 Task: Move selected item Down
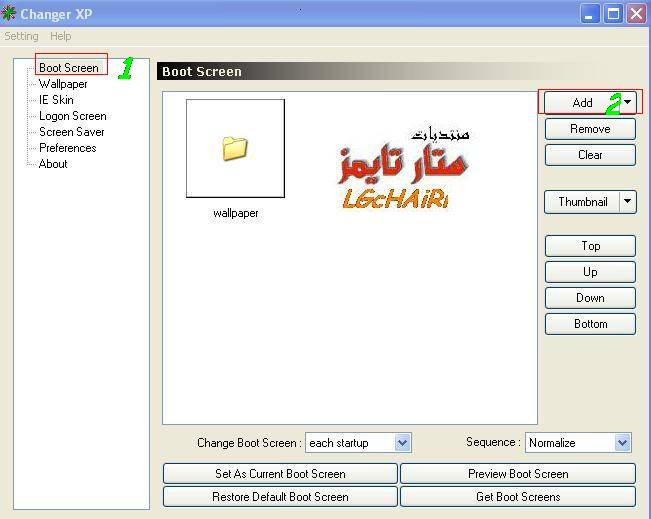coord(590,298)
